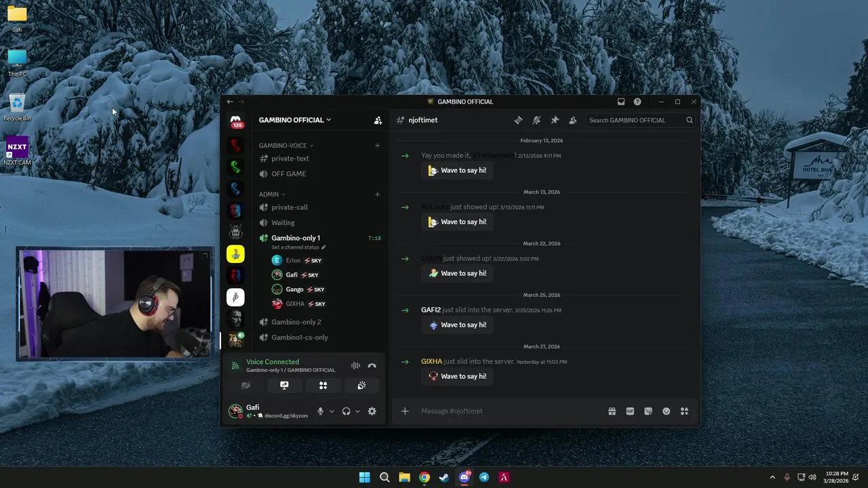
Task: Open sticker picker
Action: point(648,411)
